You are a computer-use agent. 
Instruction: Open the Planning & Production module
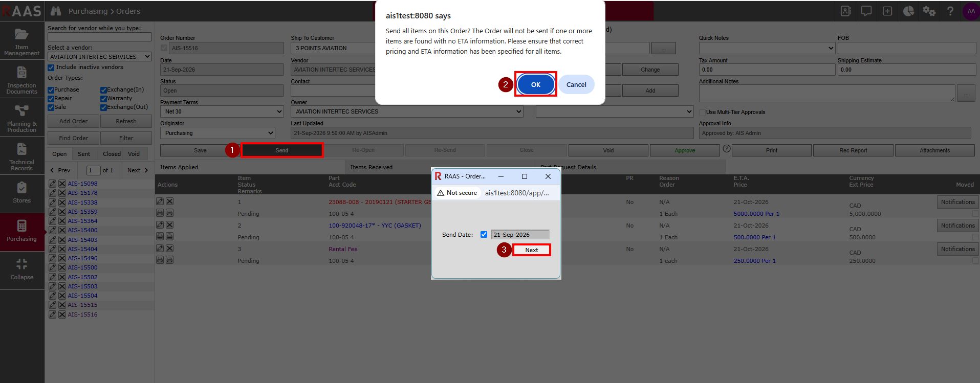21,118
